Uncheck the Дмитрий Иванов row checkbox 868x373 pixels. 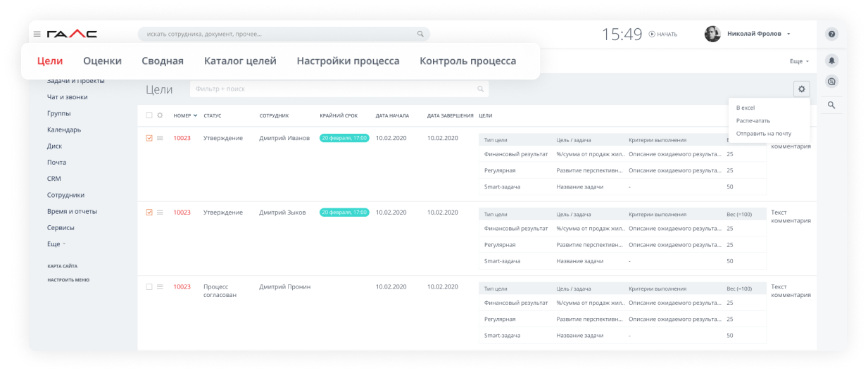tap(149, 138)
